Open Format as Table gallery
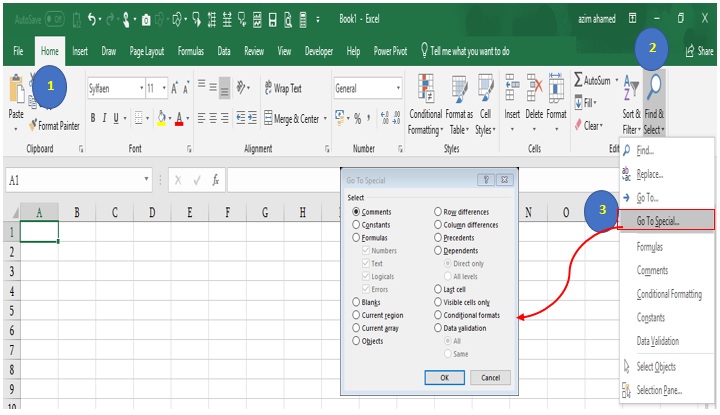This screenshot has height=415, width=720. coord(459,105)
